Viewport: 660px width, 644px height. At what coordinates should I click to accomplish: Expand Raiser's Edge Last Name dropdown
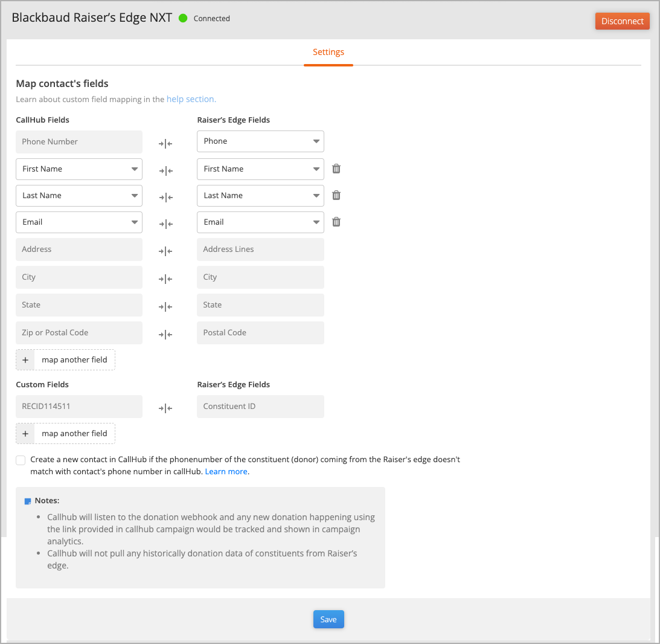(260, 196)
